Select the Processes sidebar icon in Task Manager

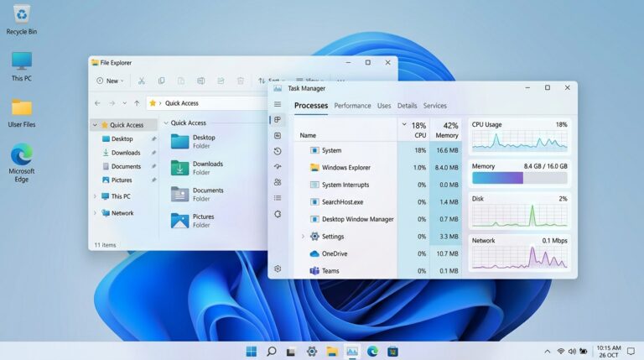pos(278,120)
